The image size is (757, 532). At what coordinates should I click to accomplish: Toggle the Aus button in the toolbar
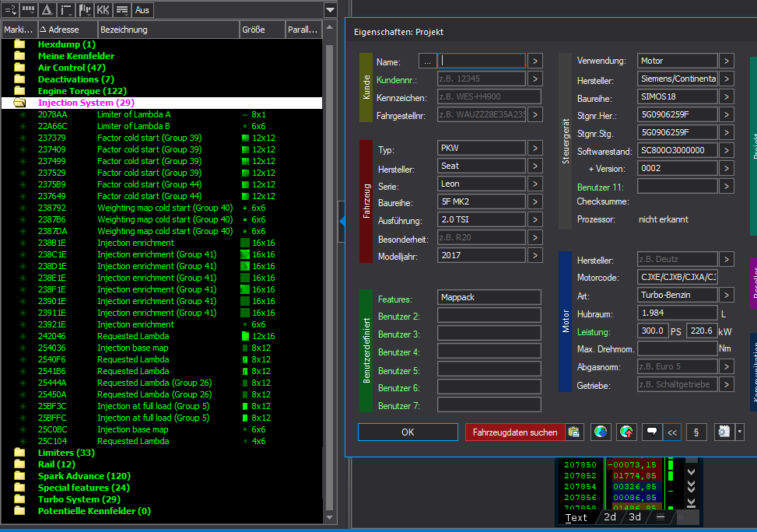point(142,10)
